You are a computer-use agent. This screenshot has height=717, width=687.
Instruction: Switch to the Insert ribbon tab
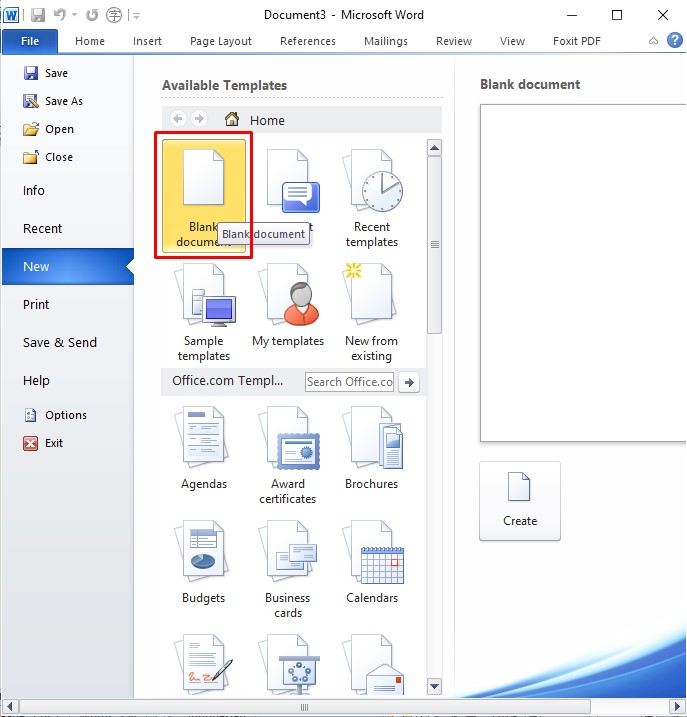[147, 41]
